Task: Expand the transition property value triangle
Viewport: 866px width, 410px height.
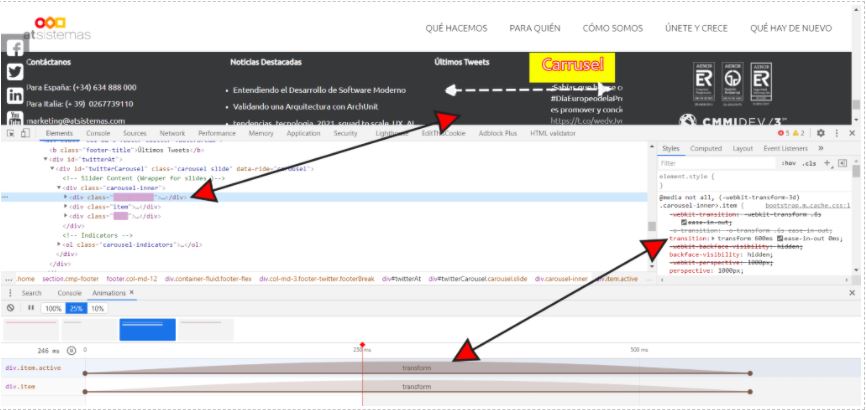Action: coord(714,238)
